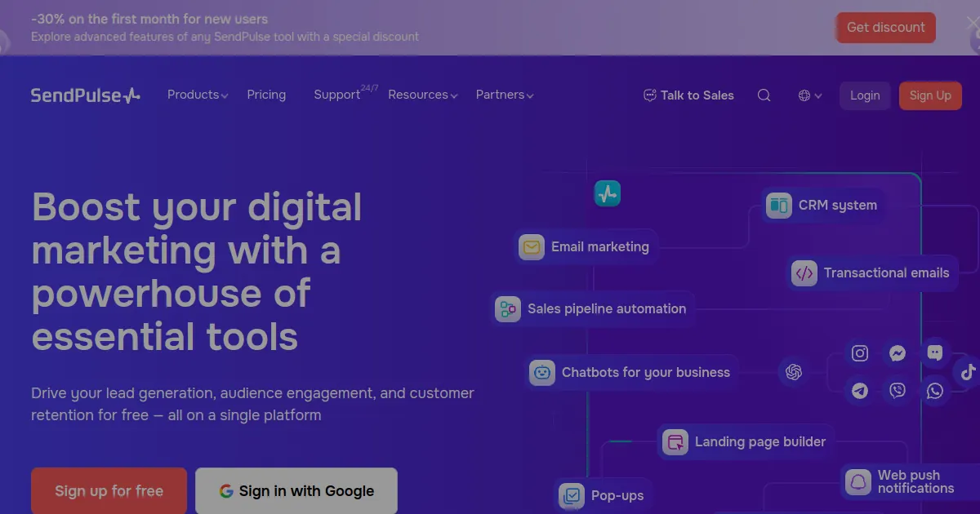Click the Pop-ups icon
Viewport: 980px width, 514px height.
(572, 495)
